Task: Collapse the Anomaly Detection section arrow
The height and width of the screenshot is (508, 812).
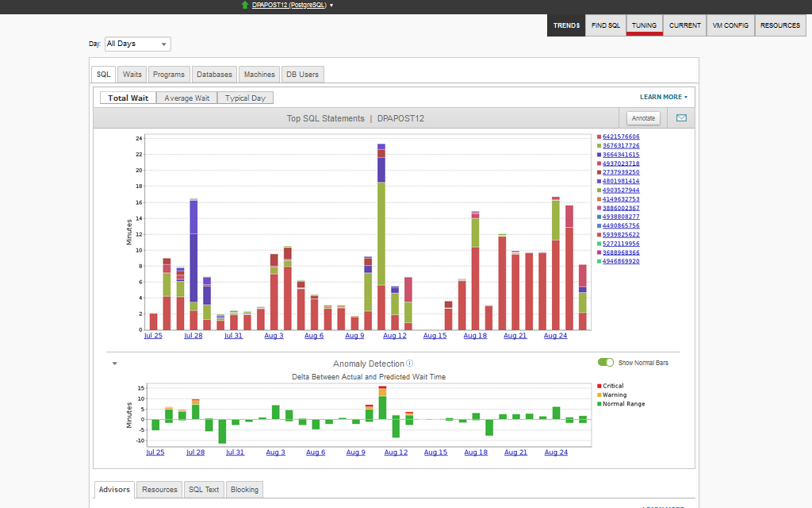Action: 114,364
